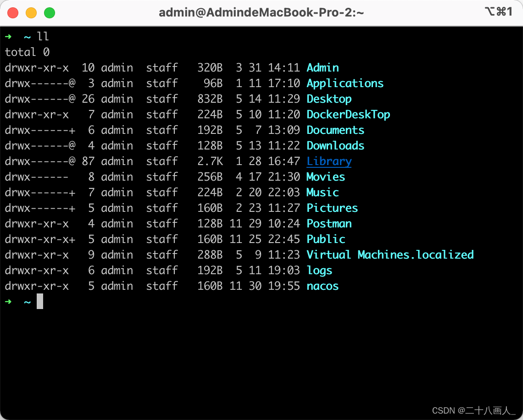
Task: Click the nacos directory name
Action: (323, 286)
